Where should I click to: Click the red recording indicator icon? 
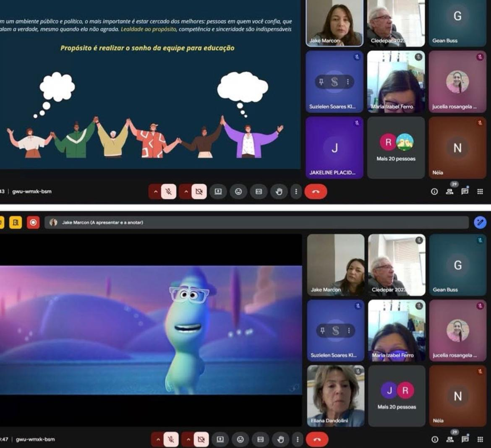coord(33,223)
